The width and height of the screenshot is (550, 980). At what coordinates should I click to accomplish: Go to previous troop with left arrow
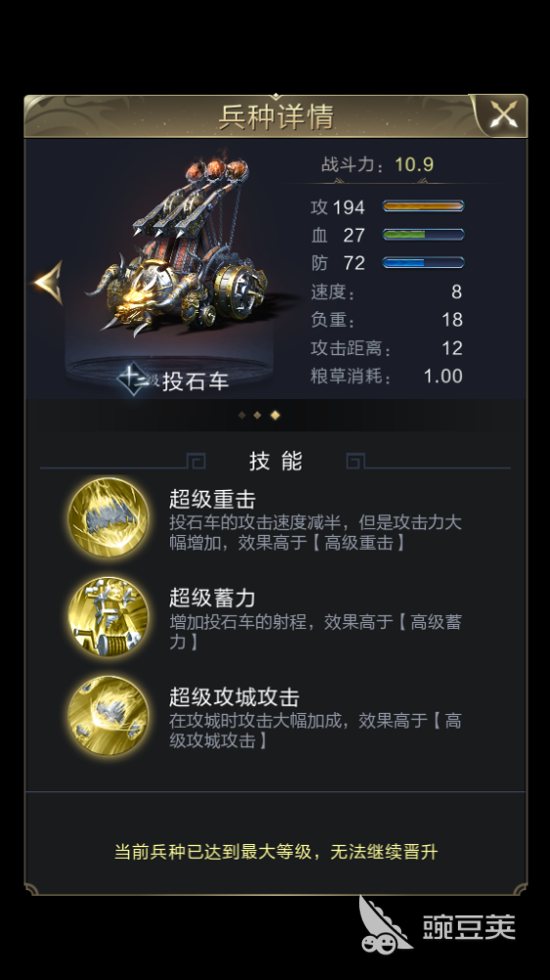(x=49, y=283)
